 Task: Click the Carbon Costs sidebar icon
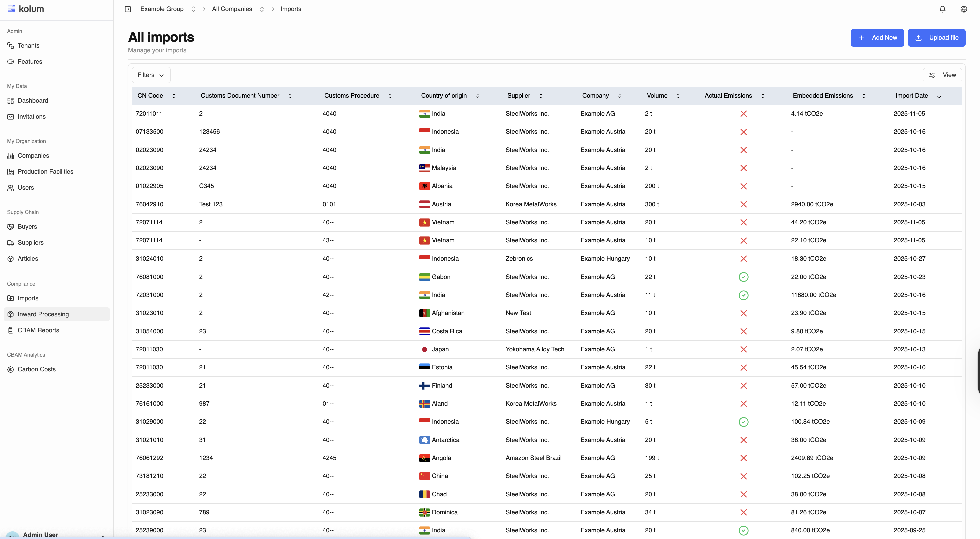click(x=11, y=369)
